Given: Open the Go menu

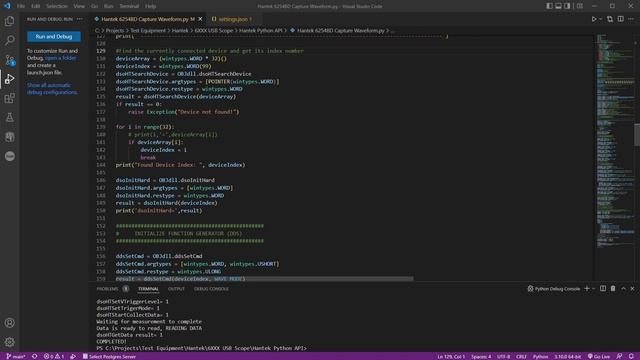Looking at the screenshot, I should (x=94, y=6).
